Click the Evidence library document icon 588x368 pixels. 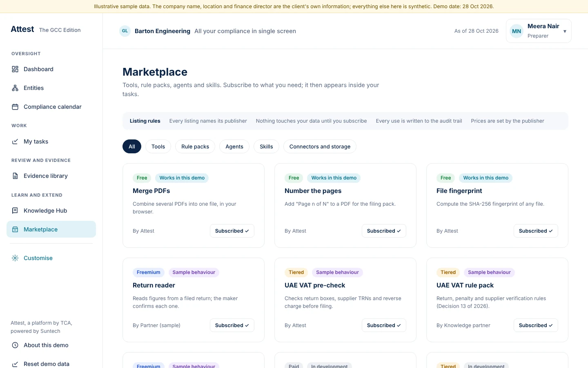click(15, 176)
